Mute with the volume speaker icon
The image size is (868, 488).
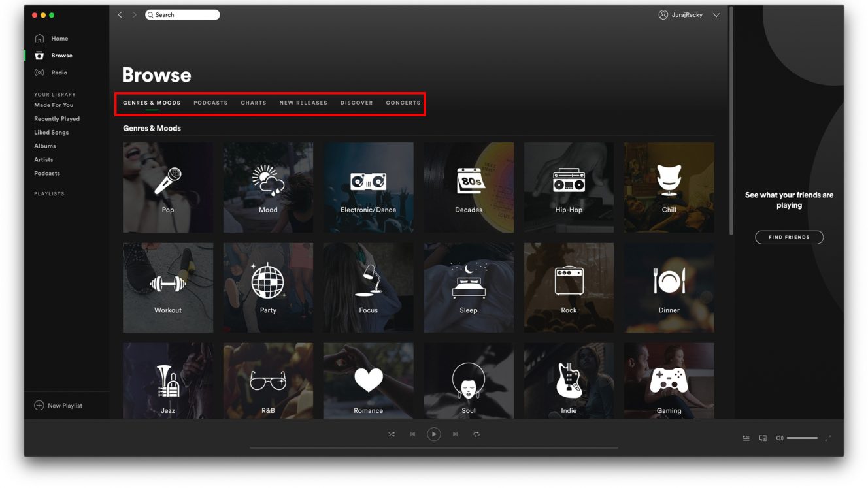click(x=779, y=438)
